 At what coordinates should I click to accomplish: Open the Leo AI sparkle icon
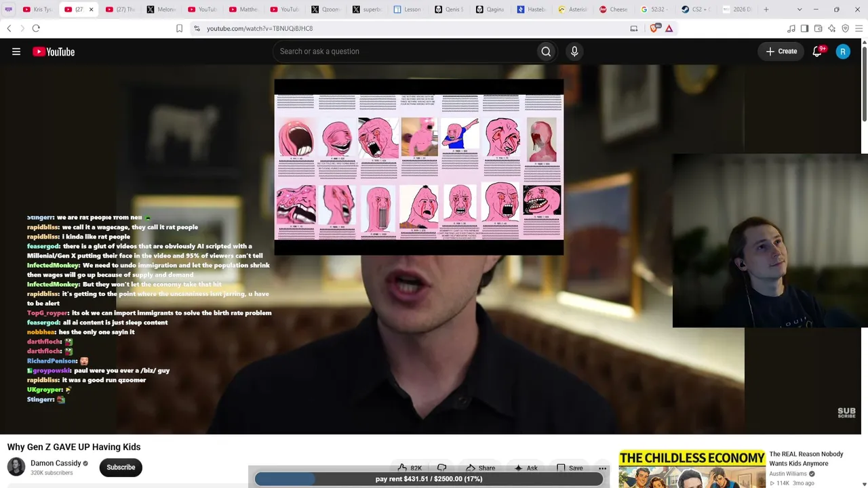pyautogui.click(x=831, y=28)
